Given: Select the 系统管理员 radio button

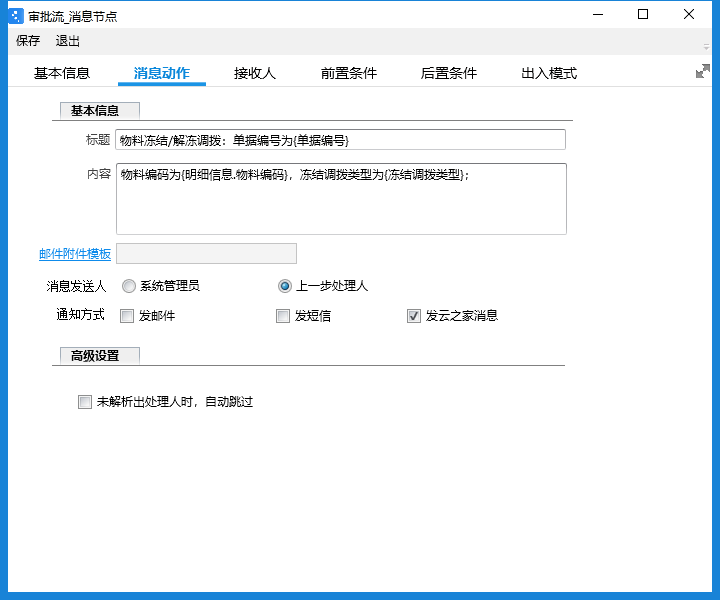Looking at the screenshot, I should tap(129, 286).
